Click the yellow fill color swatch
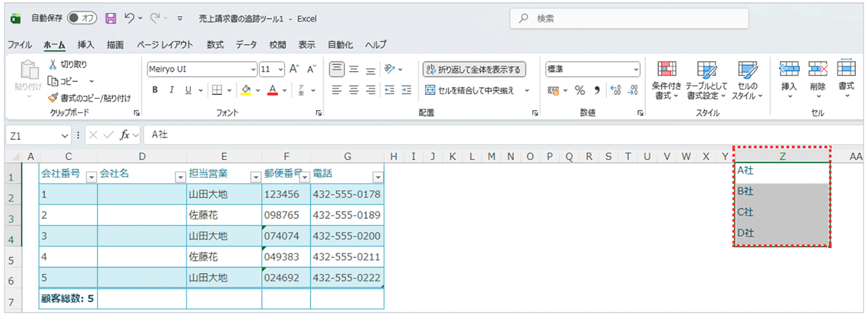The width and height of the screenshot is (868, 326). pyautogui.click(x=246, y=91)
